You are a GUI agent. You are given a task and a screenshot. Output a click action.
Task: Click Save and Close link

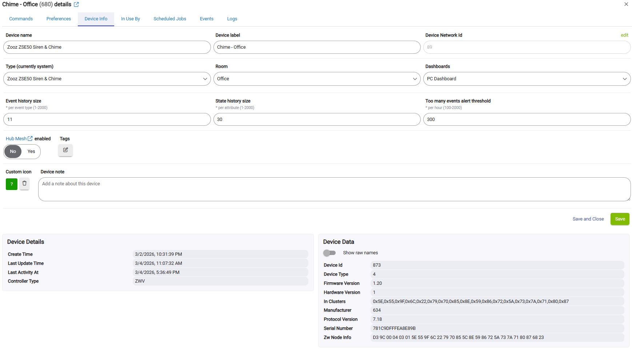pyautogui.click(x=588, y=219)
